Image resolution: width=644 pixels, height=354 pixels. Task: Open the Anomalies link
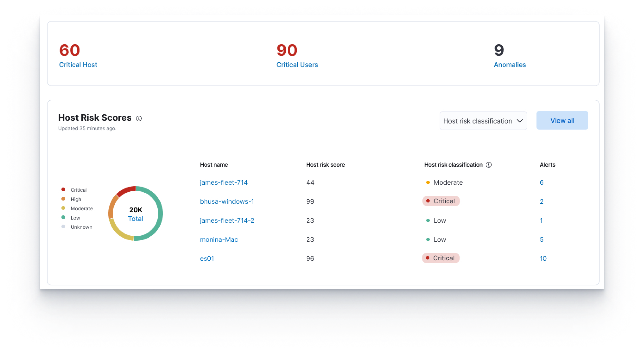click(x=510, y=65)
